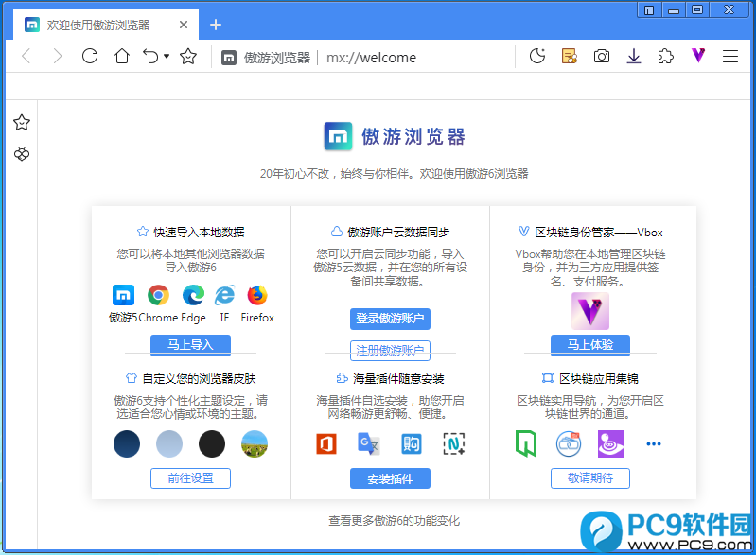Open favorites in the sidebar
The image size is (756, 555).
(22, 122)
